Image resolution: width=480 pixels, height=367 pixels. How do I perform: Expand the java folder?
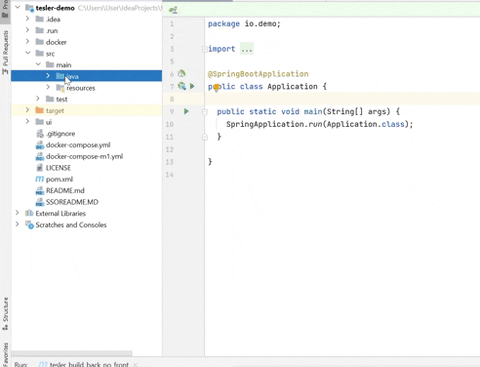[x=48, y=76]
